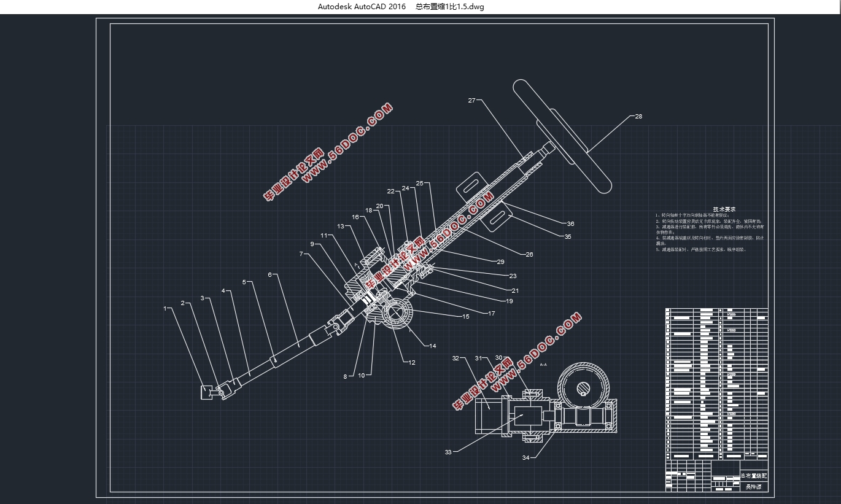841x504 pixels.
Task: Select part number label 27
Action: pyautogui.click(x=471, y=100)
